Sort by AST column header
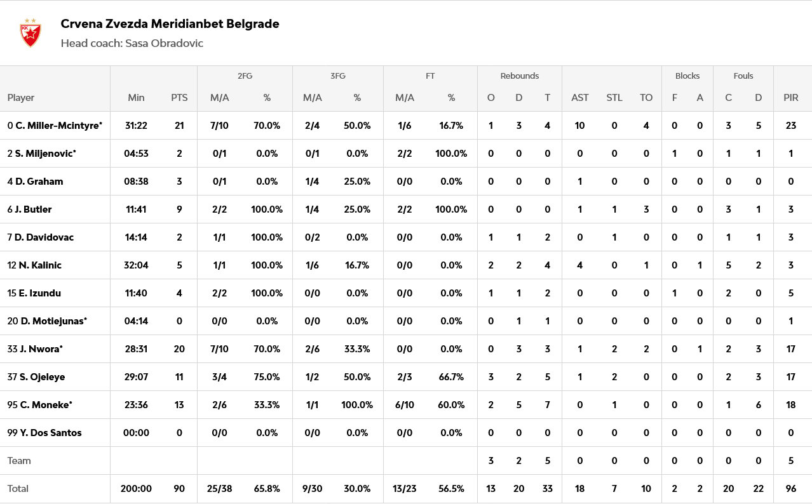The width and height of the screenshot is (812, 504). 579,98
